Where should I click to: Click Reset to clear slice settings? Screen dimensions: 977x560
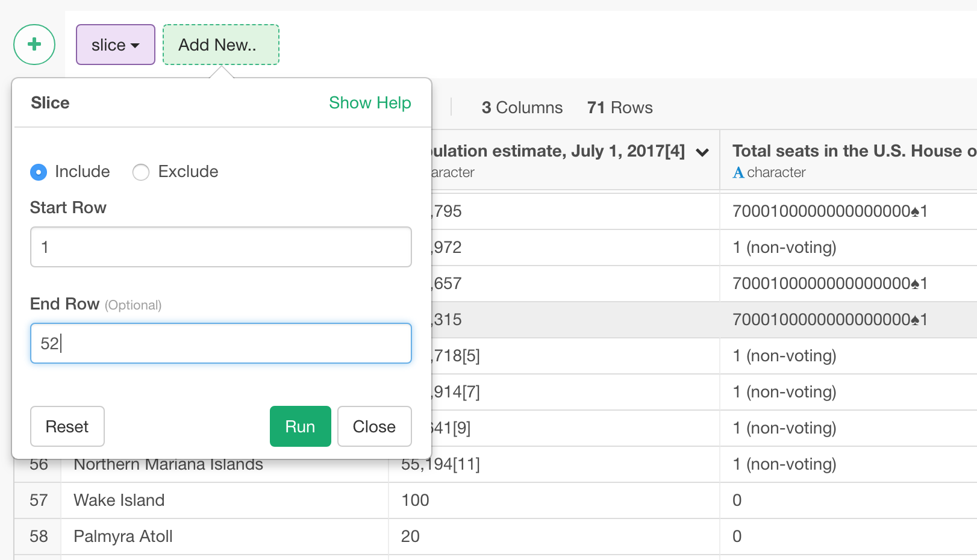tap(67, 426)
